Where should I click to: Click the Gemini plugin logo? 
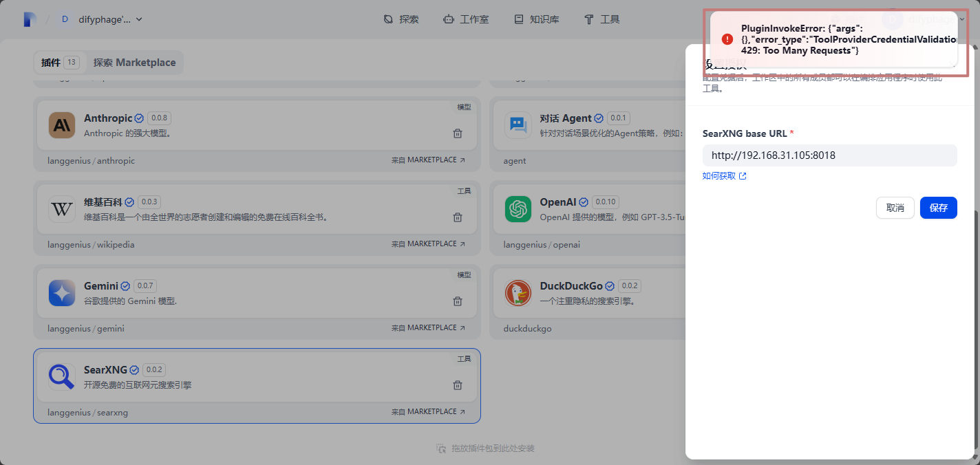pyautogui.click(x=62, y=293)
